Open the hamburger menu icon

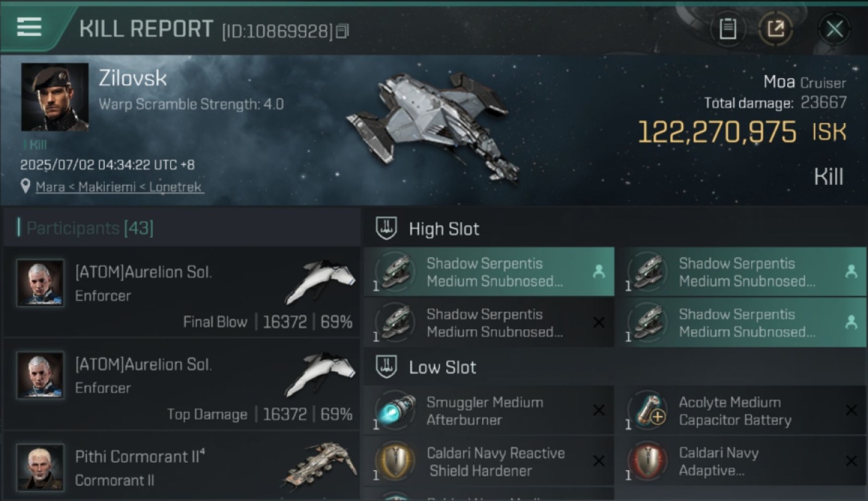[x=29, y=27]
